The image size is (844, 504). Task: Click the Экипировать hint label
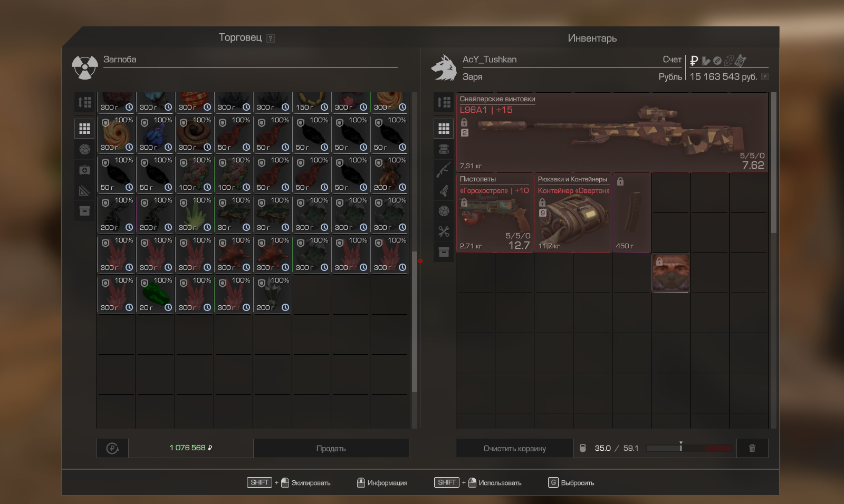[311, 483]
